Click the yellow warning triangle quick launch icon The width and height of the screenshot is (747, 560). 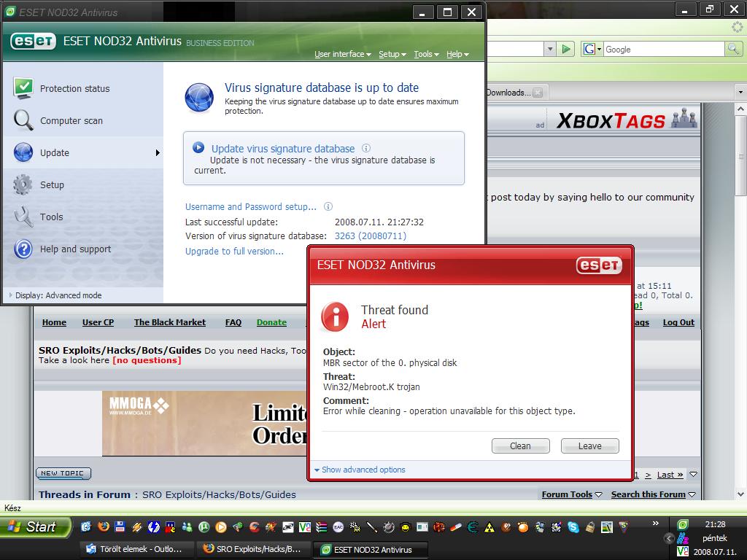(489, 526)
